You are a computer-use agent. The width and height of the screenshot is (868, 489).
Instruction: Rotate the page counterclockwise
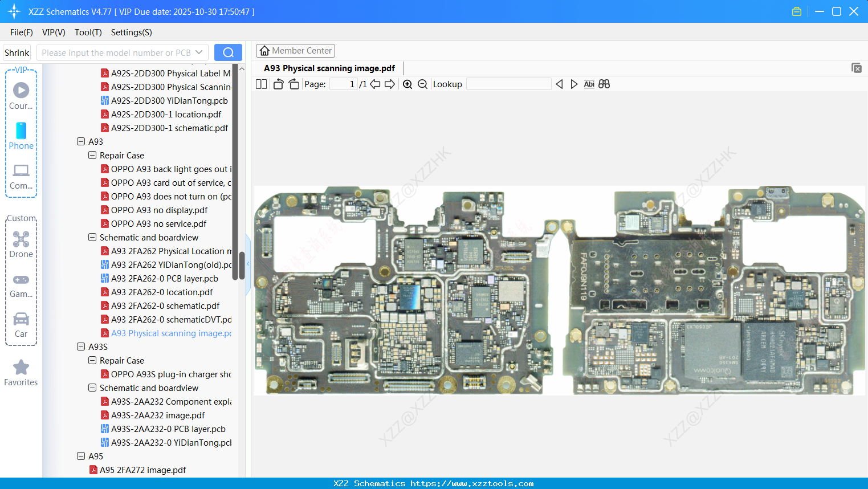(278, 84)
